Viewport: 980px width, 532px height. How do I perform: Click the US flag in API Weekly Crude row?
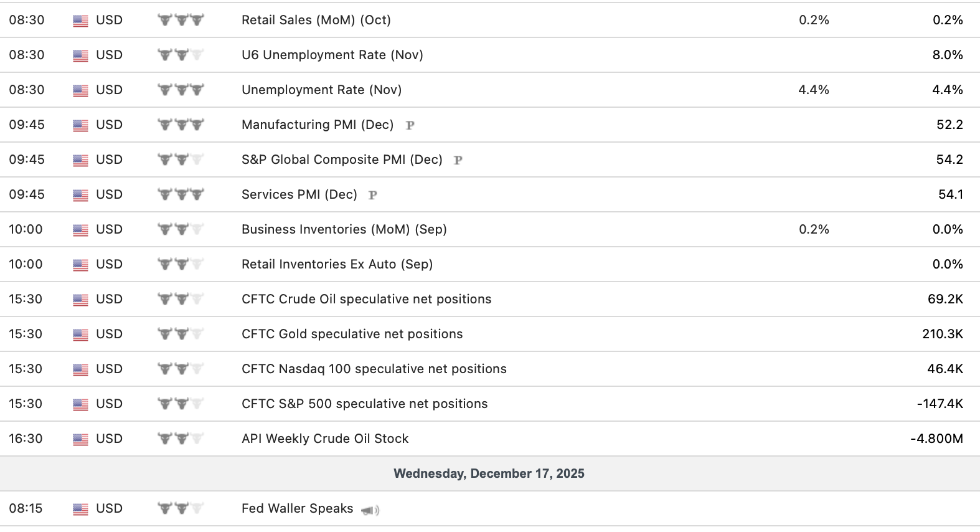pos(80,439)
